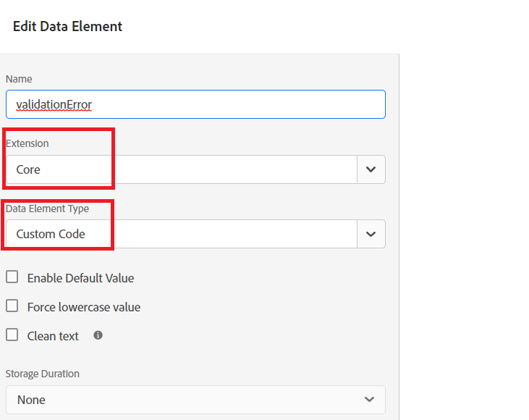The width and height of the screenshot is (529, 420).
Task: Click the Clean text label
Action: point(53,336)
